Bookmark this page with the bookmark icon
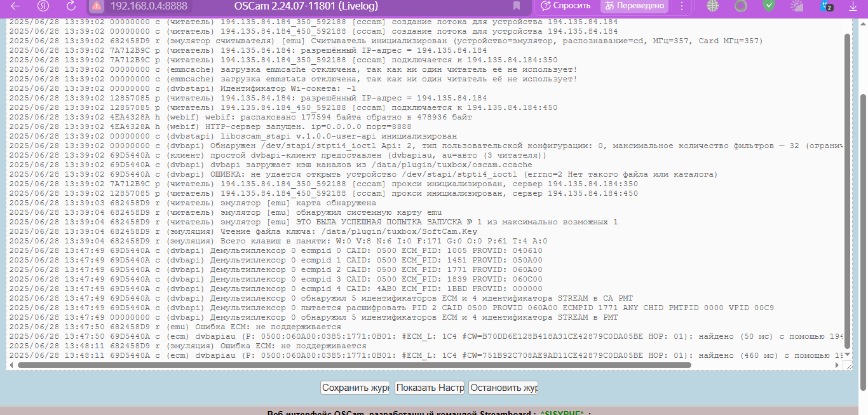The image size is (868, 415). [517, 6]
